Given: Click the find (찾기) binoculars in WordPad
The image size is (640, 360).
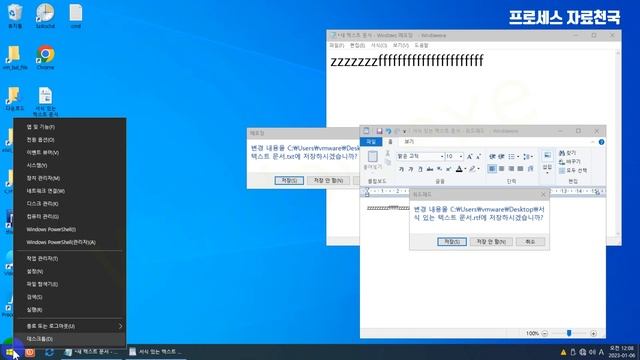Looking at the screenshot, I should pos(562,153).
